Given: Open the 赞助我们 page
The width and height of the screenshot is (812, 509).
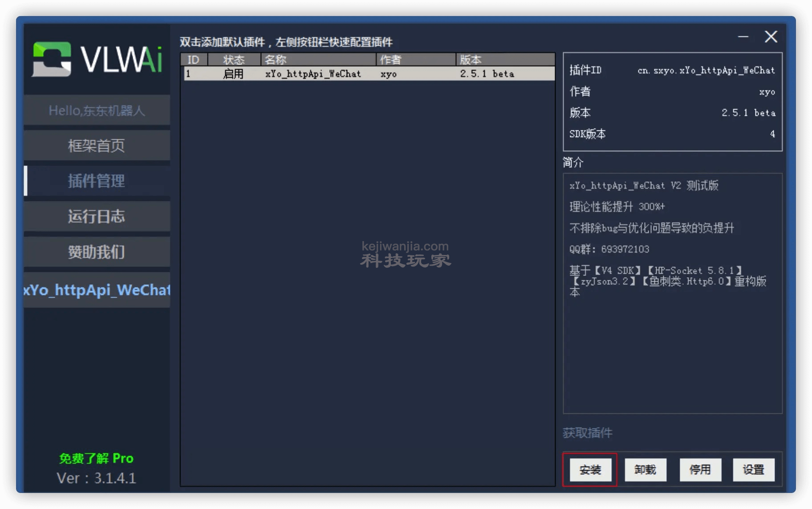Looking at the screenshot, I should [97, 252].
